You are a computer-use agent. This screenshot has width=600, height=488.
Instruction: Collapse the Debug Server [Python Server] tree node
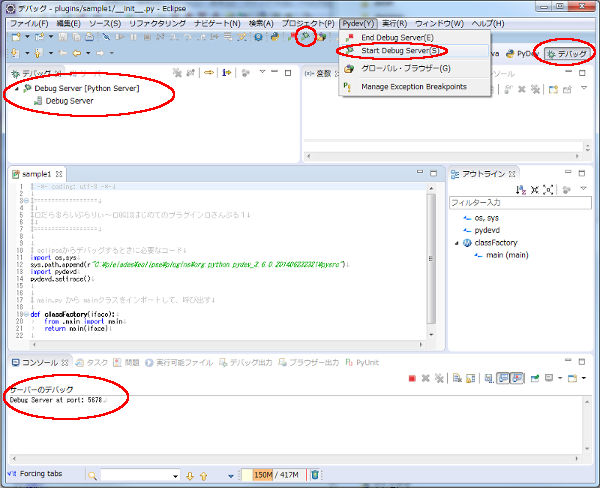[x=17, y=89]
